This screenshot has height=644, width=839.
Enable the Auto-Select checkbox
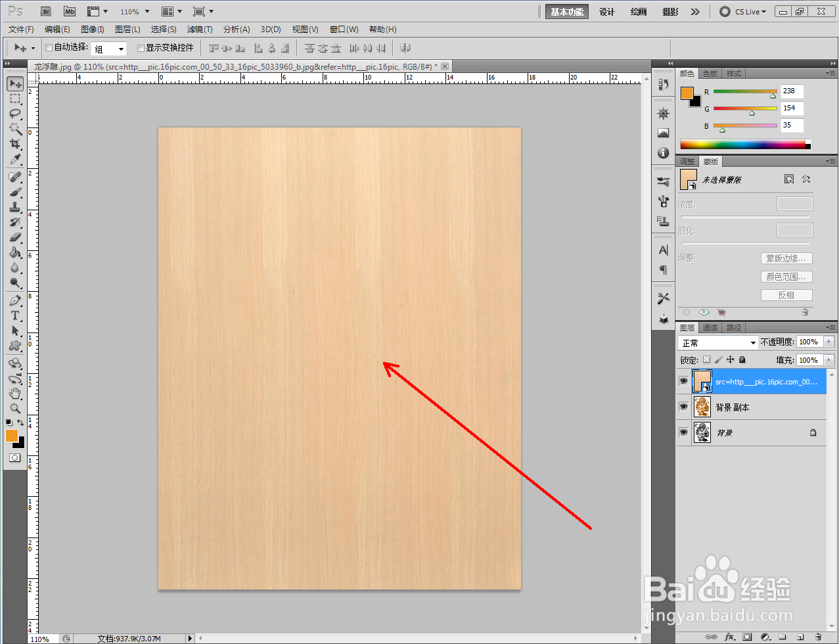coord(49,48)
